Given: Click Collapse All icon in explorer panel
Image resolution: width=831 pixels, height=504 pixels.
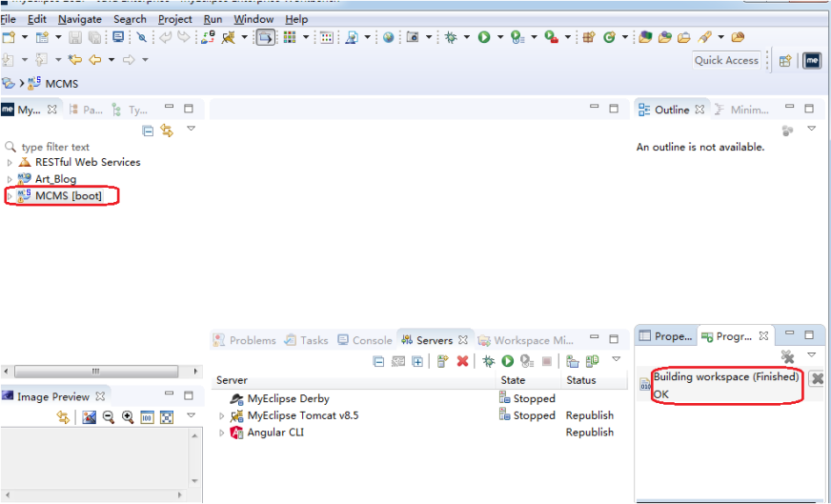Looking at the screenshot, I should pos(148,131).
